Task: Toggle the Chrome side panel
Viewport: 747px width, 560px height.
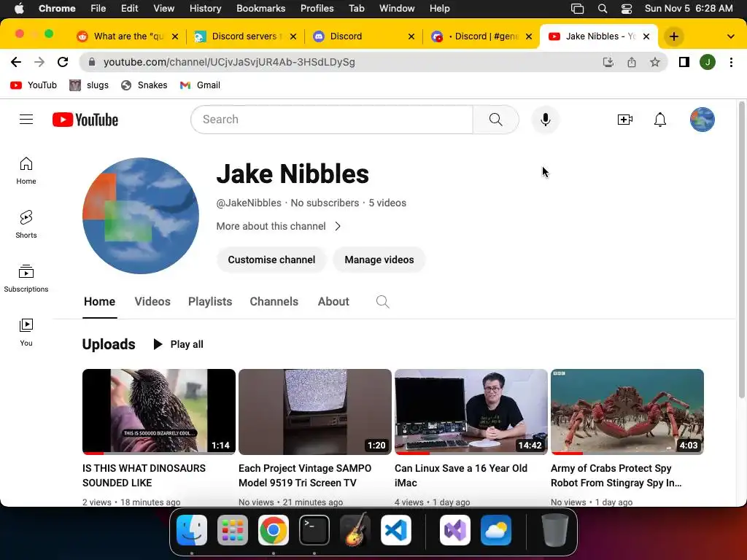Action: pos(684,62)
